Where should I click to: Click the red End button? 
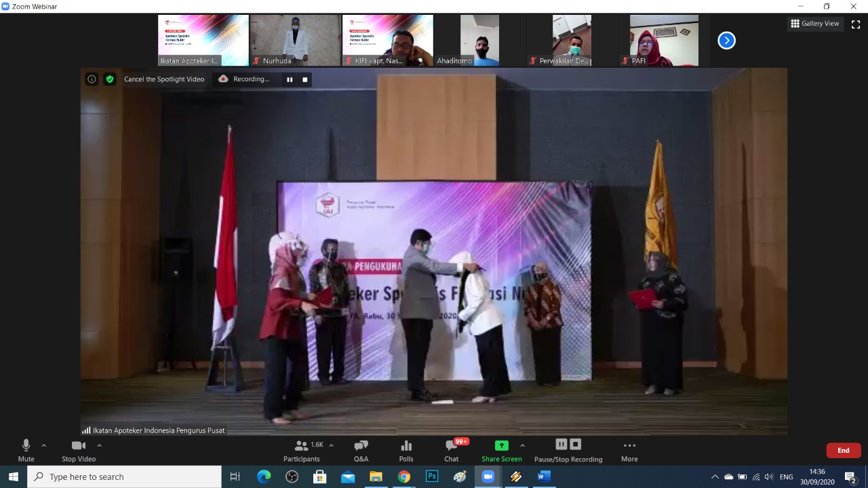click(x=844, y=450)
